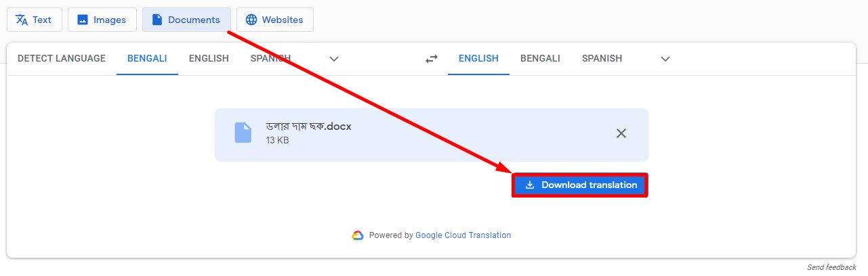Click the swap languages arrows icon
This screenshot has height=276, width=868.
pyautogui.click(x=432, y=59)
